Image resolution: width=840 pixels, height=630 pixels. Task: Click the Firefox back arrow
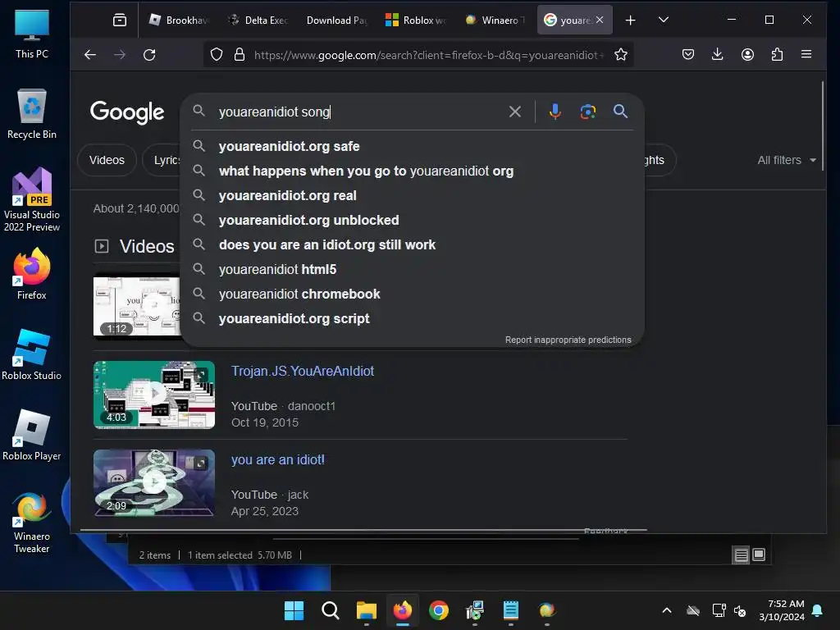90,55
